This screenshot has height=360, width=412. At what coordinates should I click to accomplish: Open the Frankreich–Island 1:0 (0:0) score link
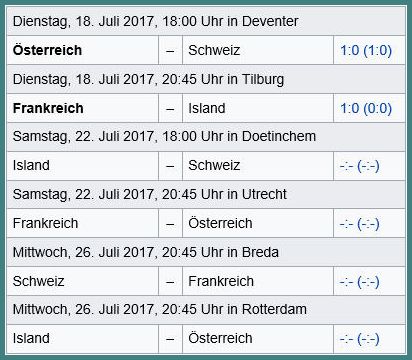pyautogui.click(x=366, y=108)
